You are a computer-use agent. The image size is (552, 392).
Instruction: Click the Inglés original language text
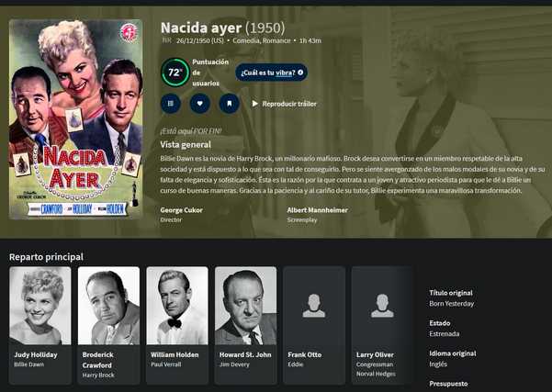pyautogui.click(x=438, y=364)
